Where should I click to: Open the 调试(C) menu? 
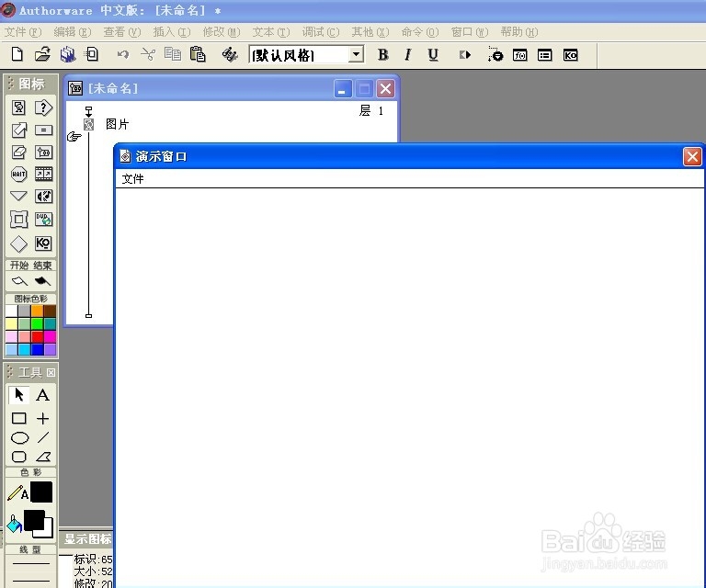[x=321, y=32]
